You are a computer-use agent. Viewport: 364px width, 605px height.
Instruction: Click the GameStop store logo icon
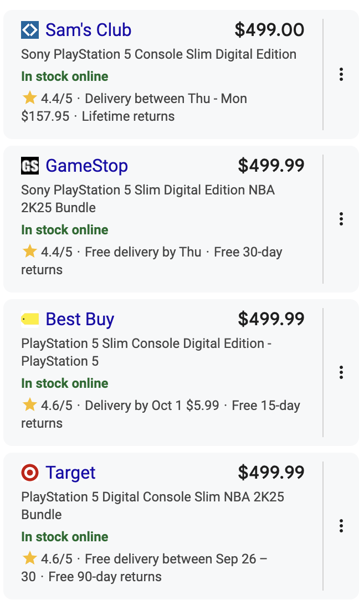click(x=30, y=166)
